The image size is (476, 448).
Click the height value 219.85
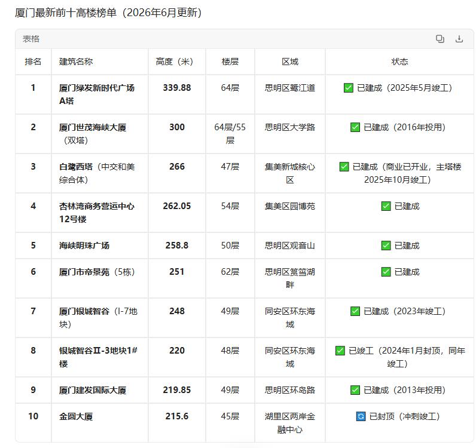tap(176, 390)
